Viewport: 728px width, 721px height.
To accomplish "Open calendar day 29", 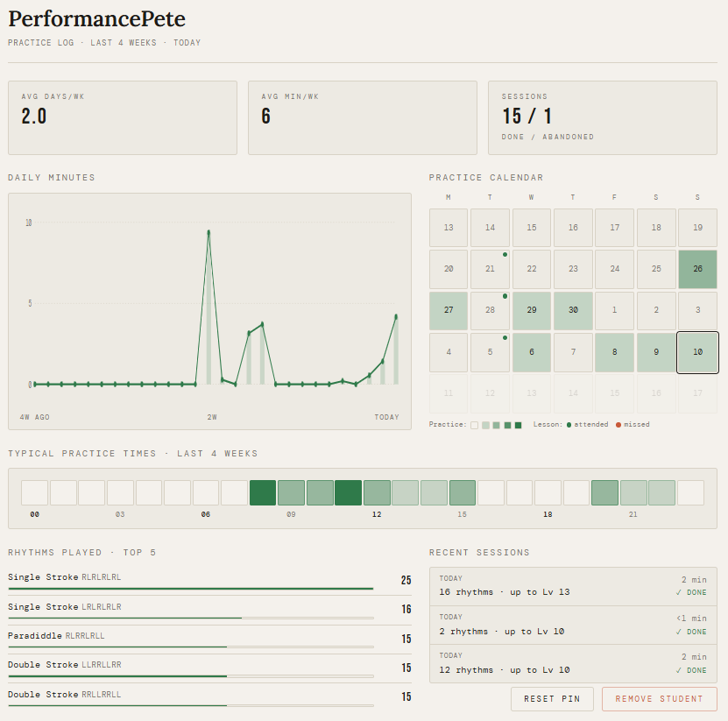I will pos(532,310).
